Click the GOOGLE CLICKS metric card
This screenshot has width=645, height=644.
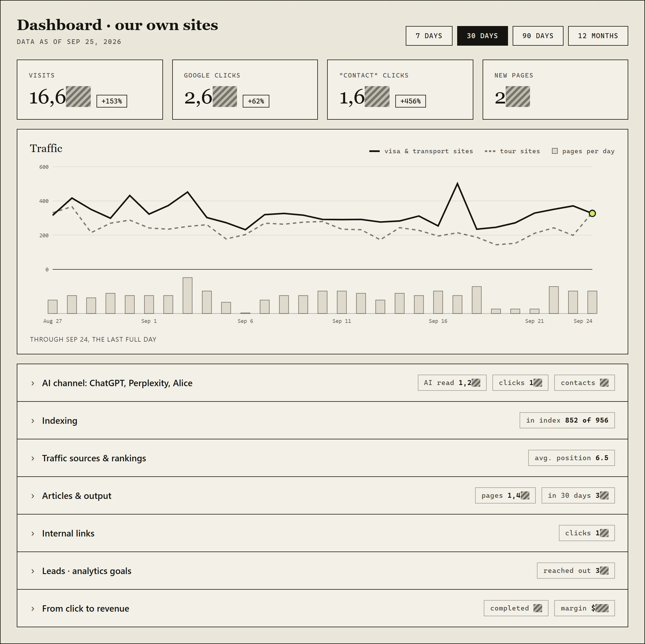click(x=245, y=90)
